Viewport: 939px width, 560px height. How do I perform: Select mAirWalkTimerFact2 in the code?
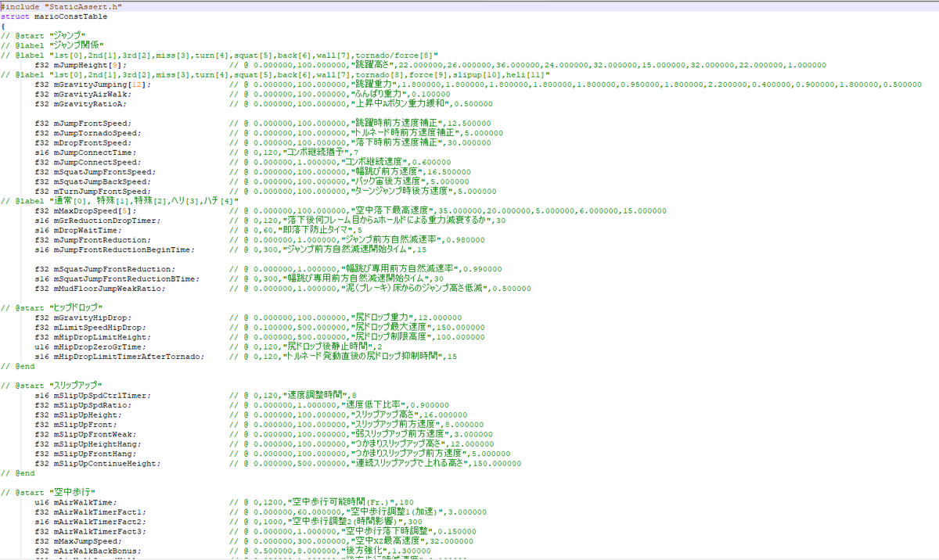pos(98,521)
